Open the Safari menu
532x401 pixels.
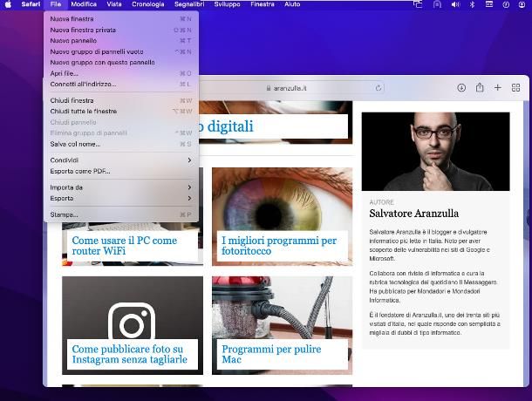click(x=31, y=4)
